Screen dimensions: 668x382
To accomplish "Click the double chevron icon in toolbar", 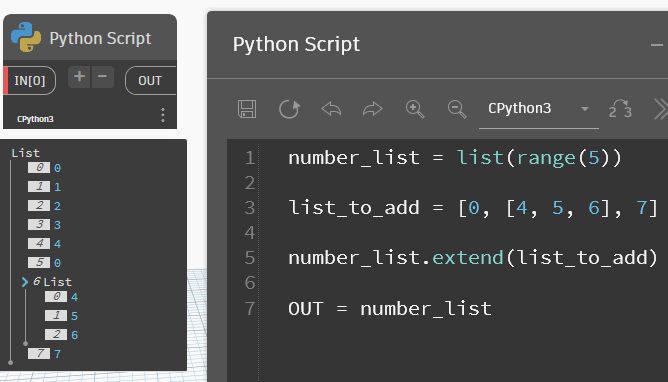I will pyautogui.click(x=661, y=109).
